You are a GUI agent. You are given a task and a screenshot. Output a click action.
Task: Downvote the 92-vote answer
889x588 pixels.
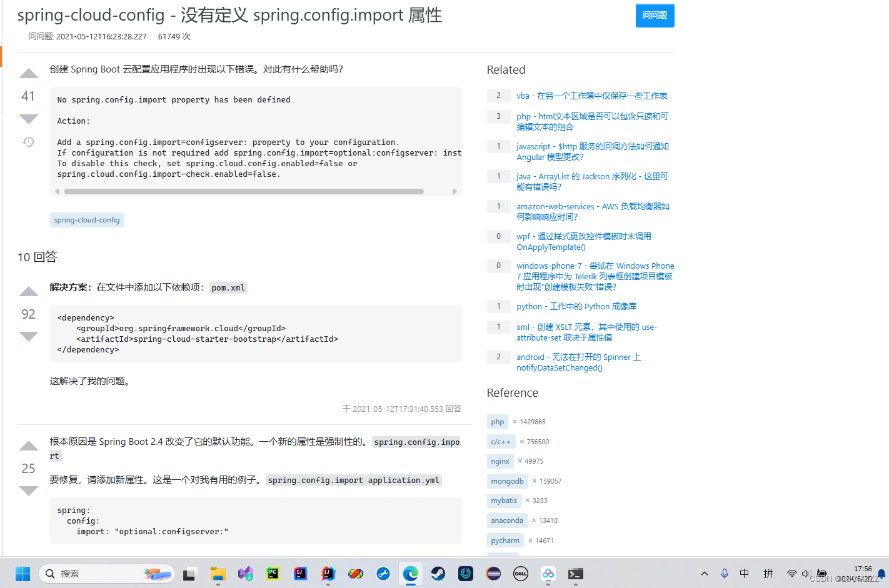point(28,336)
